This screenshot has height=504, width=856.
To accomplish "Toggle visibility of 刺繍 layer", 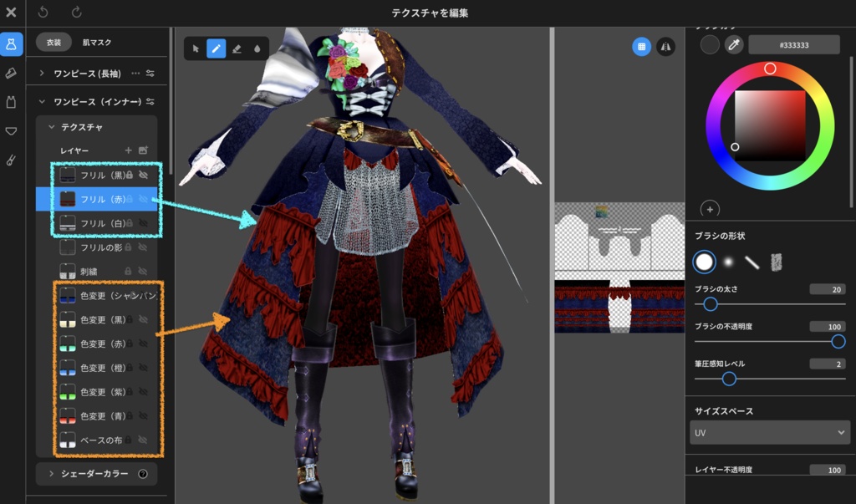I will tap(143, 272).
